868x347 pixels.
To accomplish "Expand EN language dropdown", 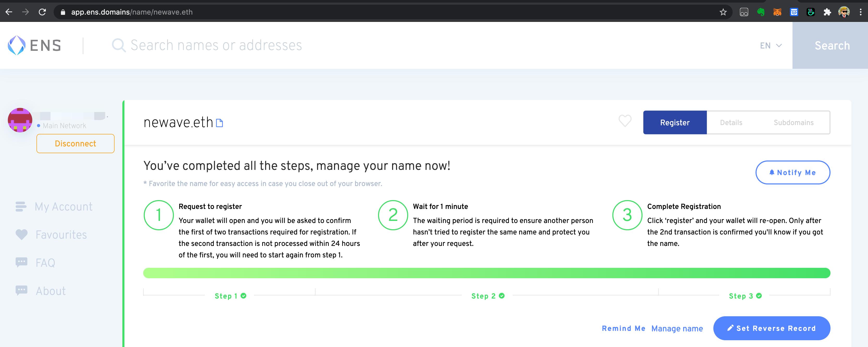I will pyautogui.click(x=771, y=46).
